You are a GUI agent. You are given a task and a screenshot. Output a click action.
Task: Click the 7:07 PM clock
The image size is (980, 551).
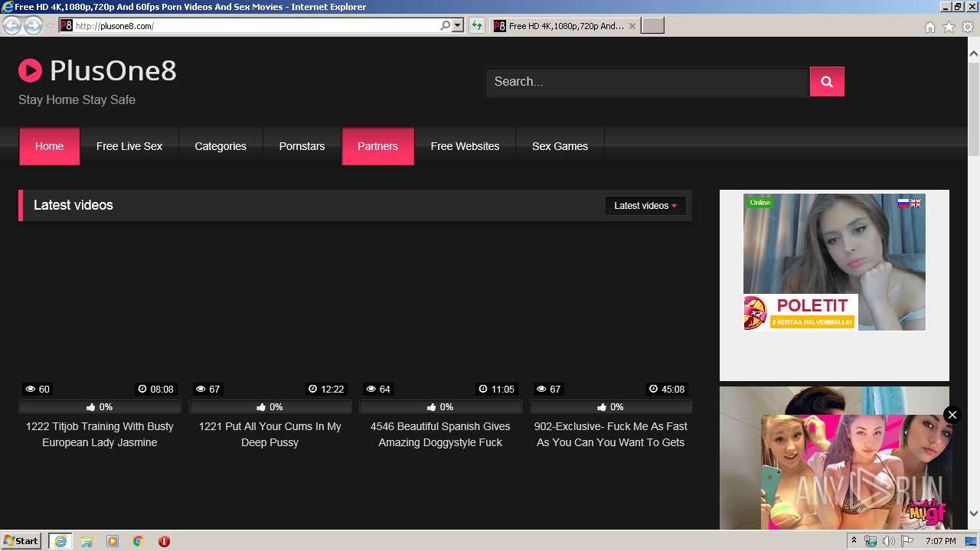click(x=941, y=541)
